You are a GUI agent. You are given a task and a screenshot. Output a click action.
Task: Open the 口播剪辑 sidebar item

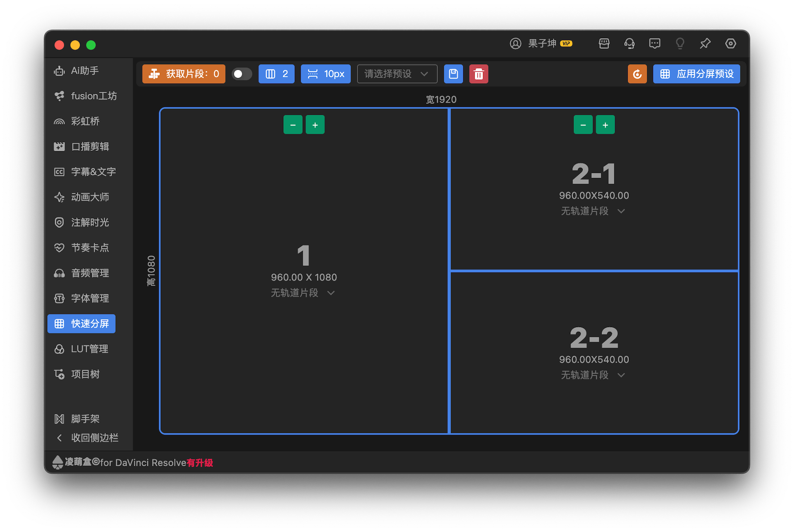[x=82, y=146]
